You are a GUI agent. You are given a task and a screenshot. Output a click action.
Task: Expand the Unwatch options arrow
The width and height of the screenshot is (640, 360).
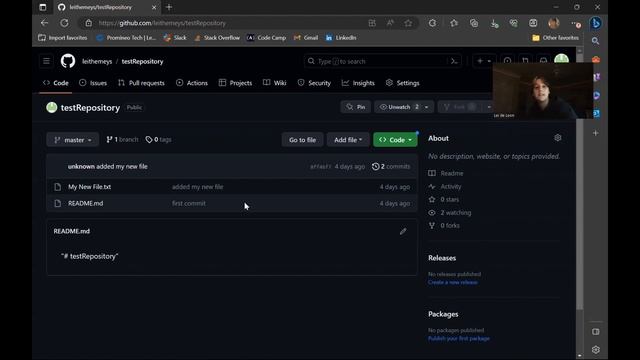click(x=427, y=107)
